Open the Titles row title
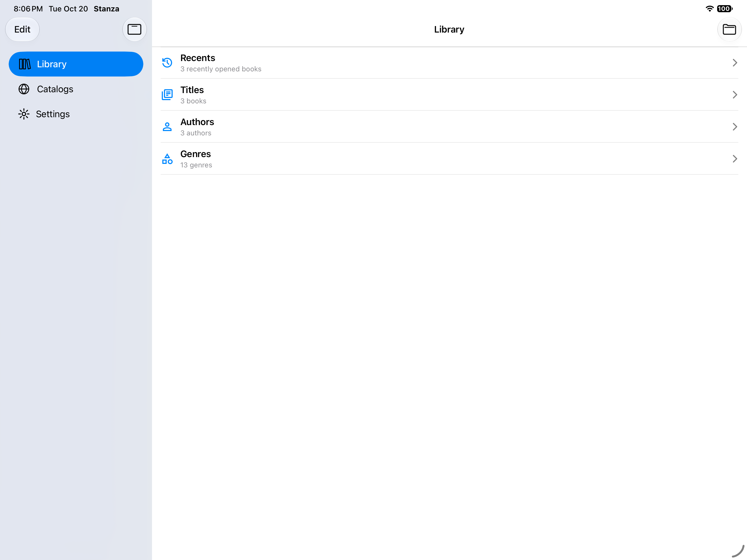The height and width of the screenshot is (560, 747). click(x=192, y=90)
